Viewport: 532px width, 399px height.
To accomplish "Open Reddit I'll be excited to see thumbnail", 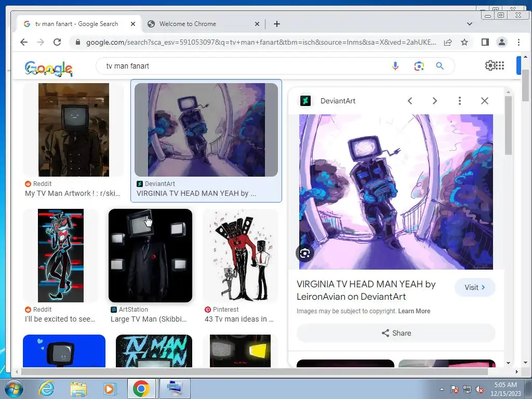I will click(61, 256).
